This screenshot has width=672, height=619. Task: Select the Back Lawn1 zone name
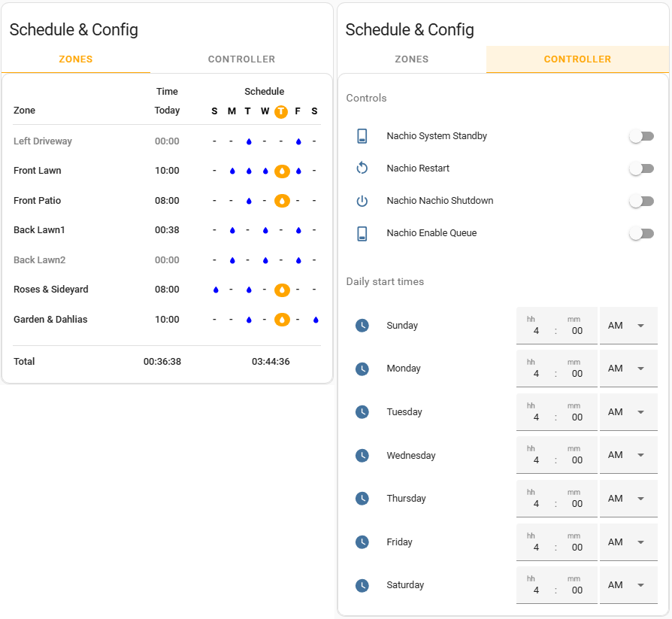[x=39, y=229]
